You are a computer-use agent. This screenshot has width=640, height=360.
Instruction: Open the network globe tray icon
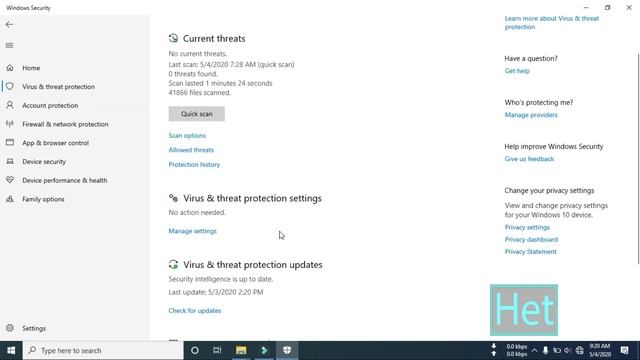(x=579, y=350)
